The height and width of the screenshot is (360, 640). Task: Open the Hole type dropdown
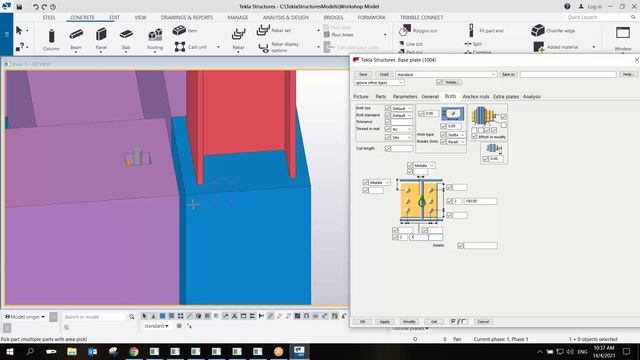click(x=456, y=134)
